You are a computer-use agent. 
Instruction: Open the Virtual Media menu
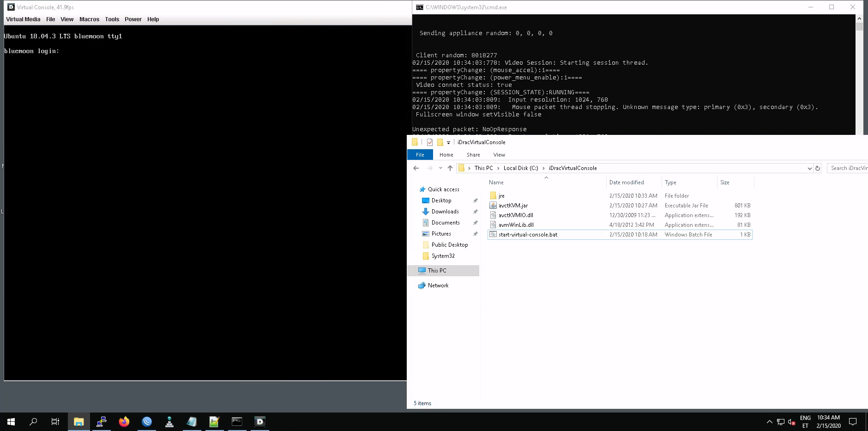tap(23, 19)
